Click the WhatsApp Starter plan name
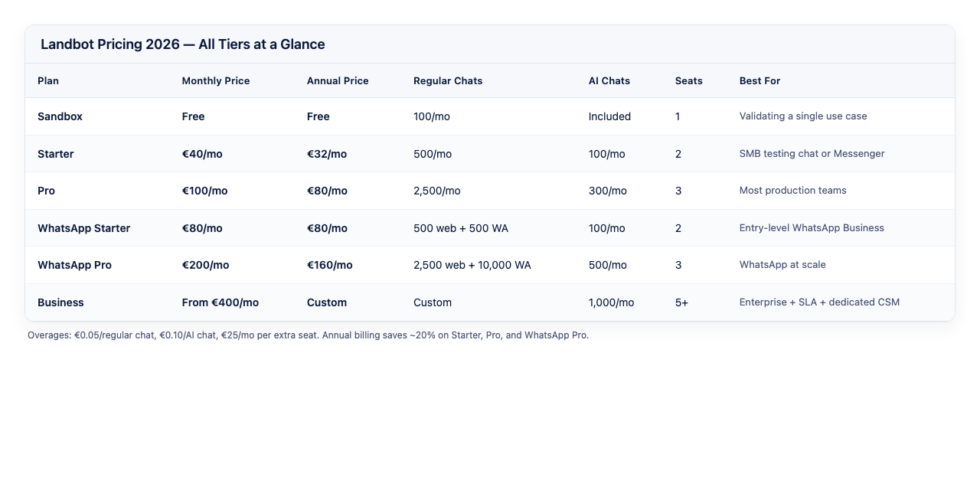 83,228
